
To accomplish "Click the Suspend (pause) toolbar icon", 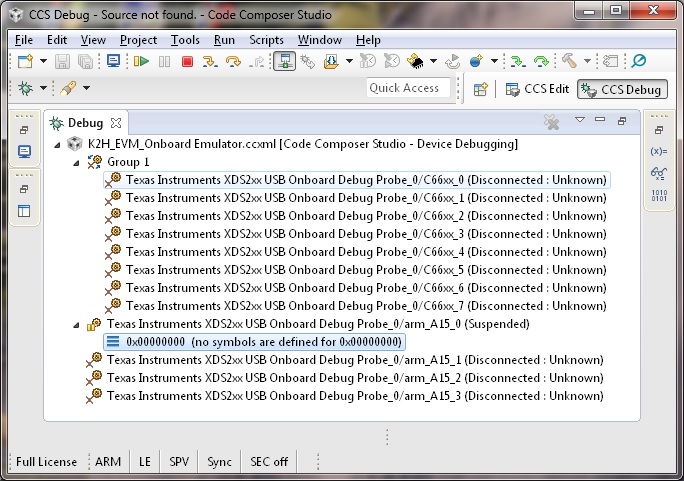I will point(165,62).
